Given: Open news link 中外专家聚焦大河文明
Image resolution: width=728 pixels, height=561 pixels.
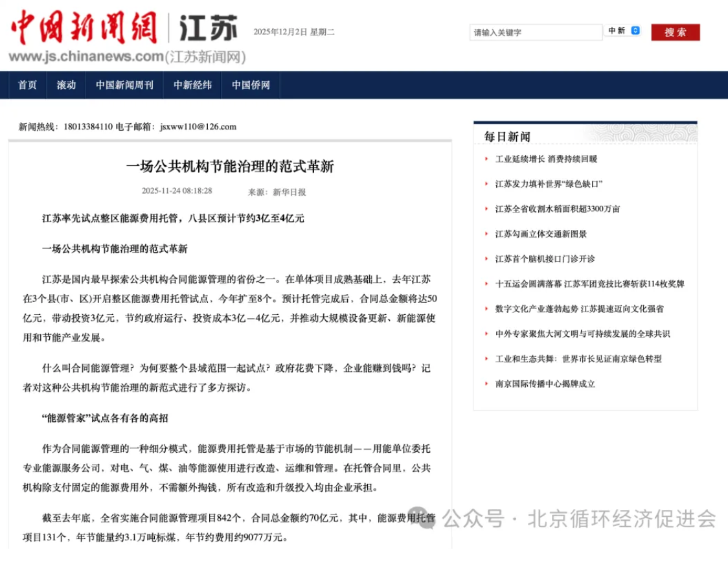Looking at the screenshot, I should click(x=582, y=334).
